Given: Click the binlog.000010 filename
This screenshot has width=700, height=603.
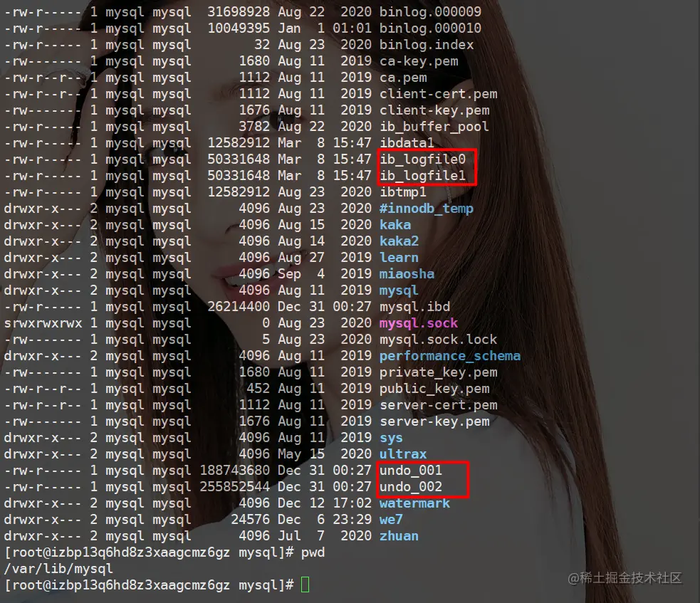Looking at the screenshot, I should point(430,28).
